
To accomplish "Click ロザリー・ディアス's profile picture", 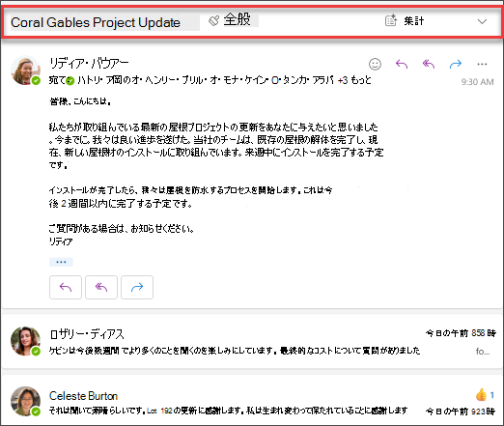I will click(x=26, y=341).
